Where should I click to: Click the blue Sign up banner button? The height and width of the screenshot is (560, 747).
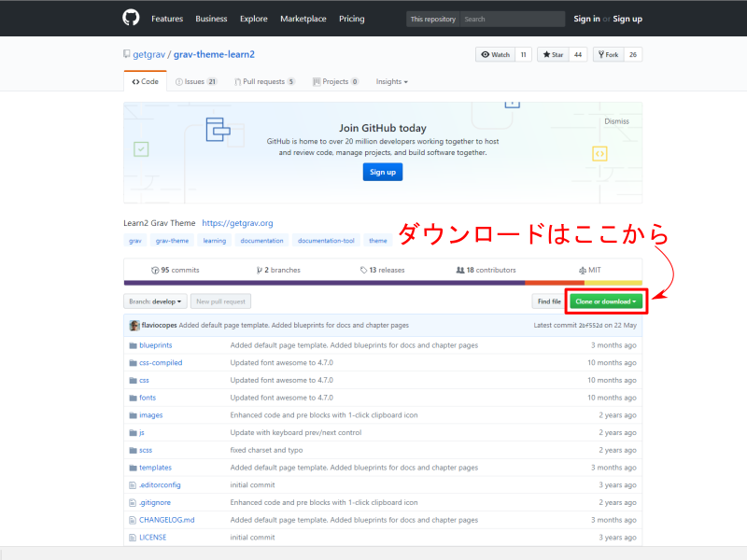coord(383,172)
